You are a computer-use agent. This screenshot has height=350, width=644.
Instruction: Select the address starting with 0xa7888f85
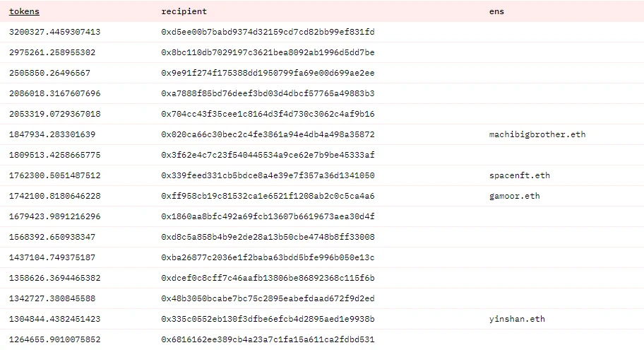268,93
